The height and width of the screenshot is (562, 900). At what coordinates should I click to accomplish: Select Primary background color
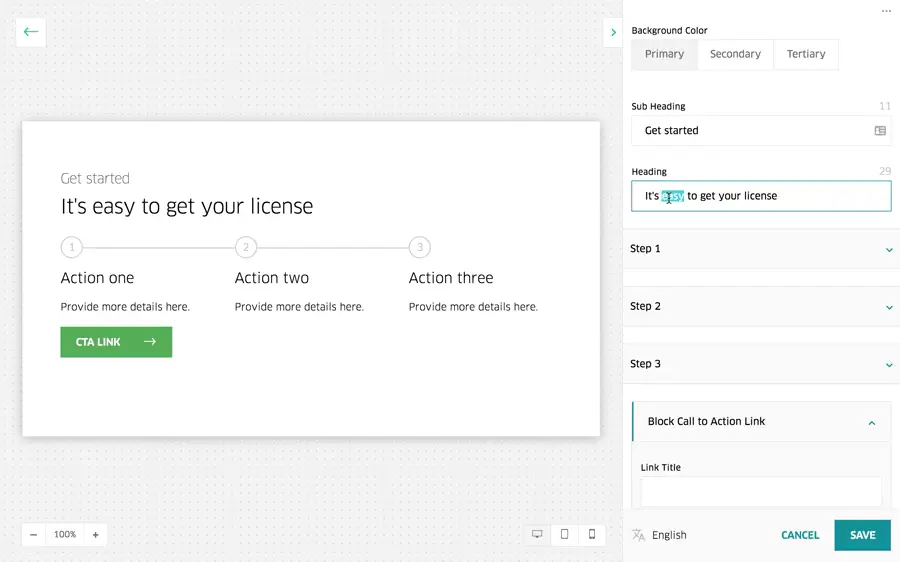(x=664, y=54)
